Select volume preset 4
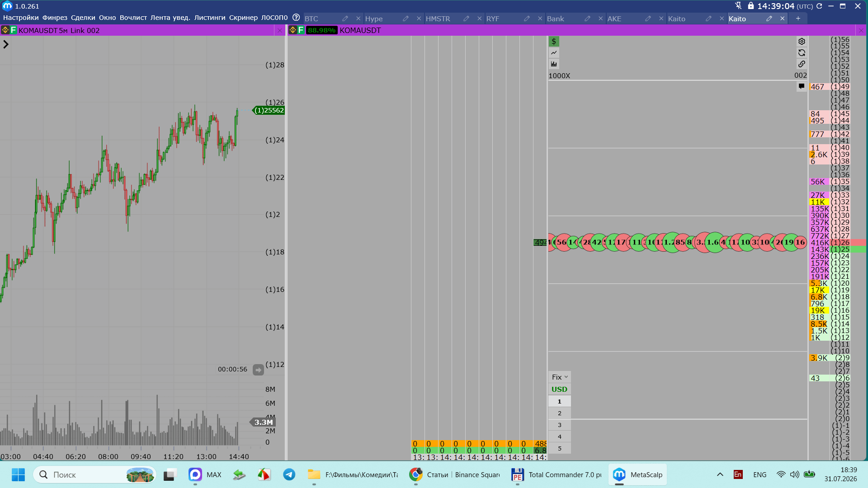This screenshot has width=868, height=488. [560, 436]
